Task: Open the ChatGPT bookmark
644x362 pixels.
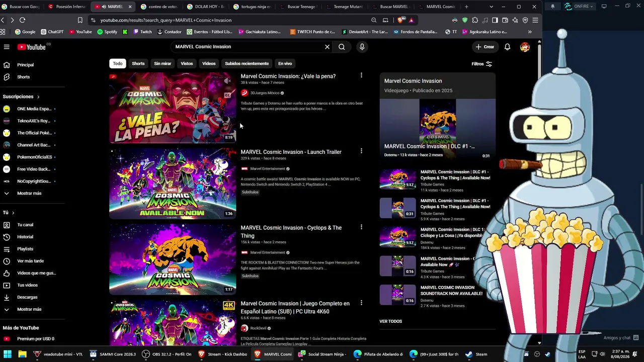Action: (x=52, y=32)
